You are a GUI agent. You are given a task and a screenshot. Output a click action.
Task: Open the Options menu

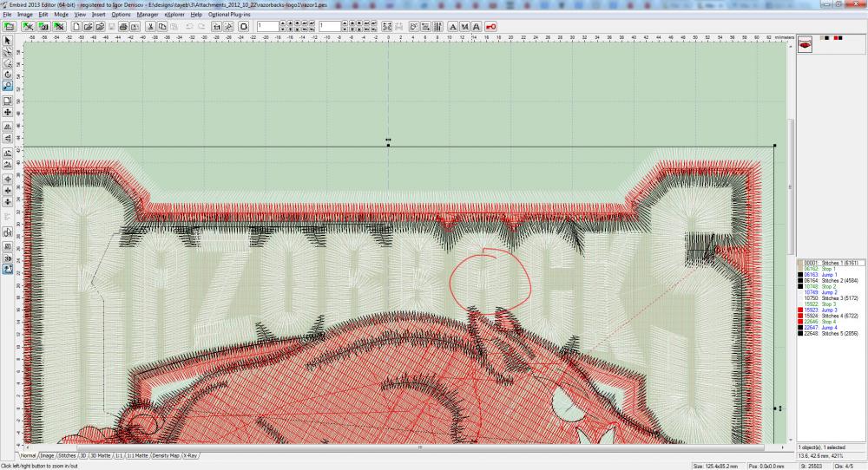click(x=122, y=15)
